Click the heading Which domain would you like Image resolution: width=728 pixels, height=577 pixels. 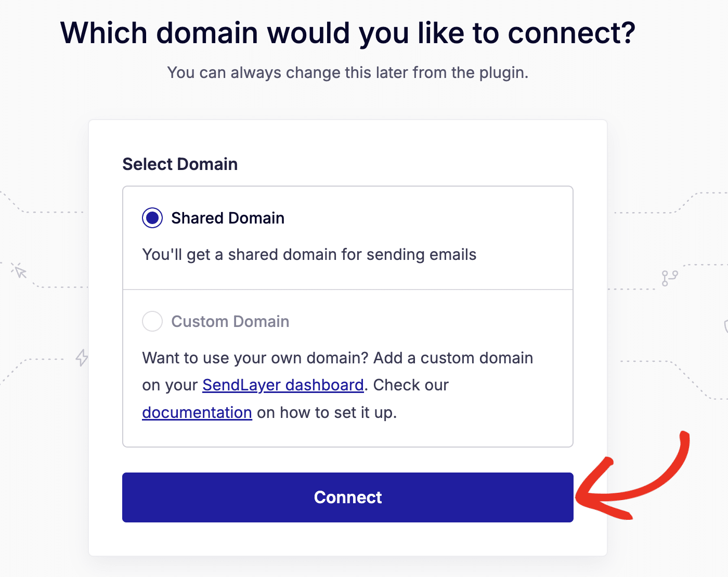tap(347, 32)
